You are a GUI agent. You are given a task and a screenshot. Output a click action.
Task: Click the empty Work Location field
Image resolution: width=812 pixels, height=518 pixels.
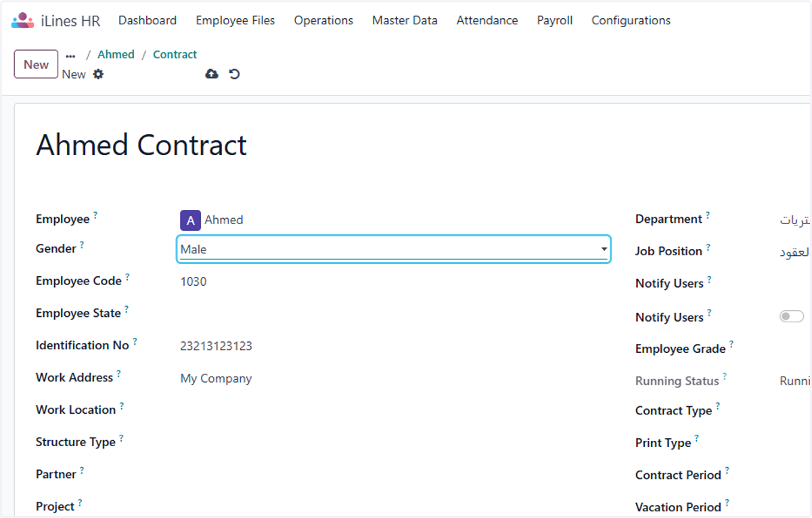coord(394,410)
